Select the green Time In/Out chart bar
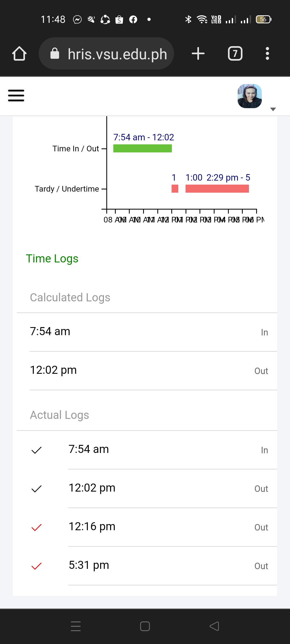The height and width of the screenshot is (644, 290). click(x=142, y=148)
